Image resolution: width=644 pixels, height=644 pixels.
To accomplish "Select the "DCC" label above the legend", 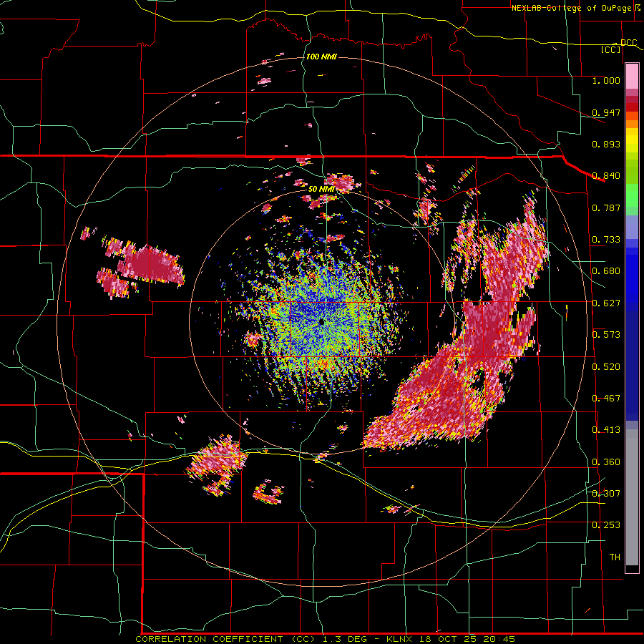I will coord(628,43).
